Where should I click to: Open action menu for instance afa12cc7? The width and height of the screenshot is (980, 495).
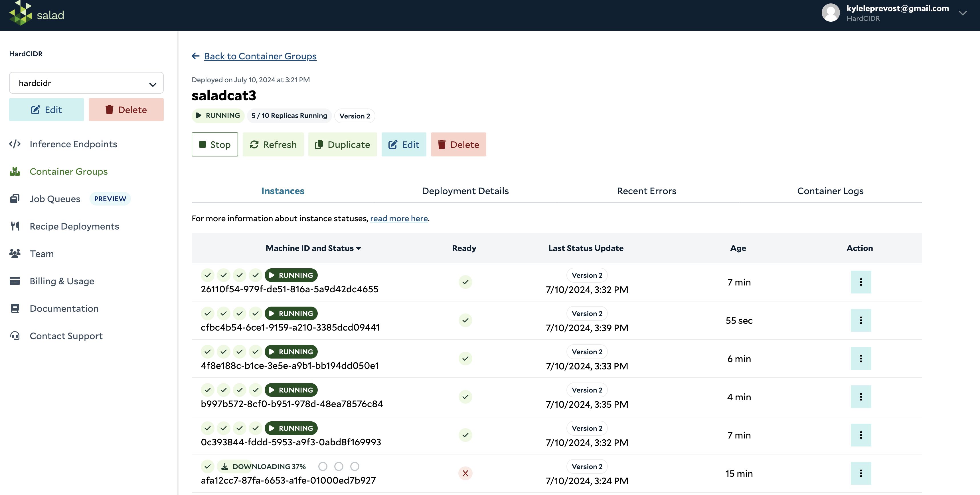tap(860, 473)
